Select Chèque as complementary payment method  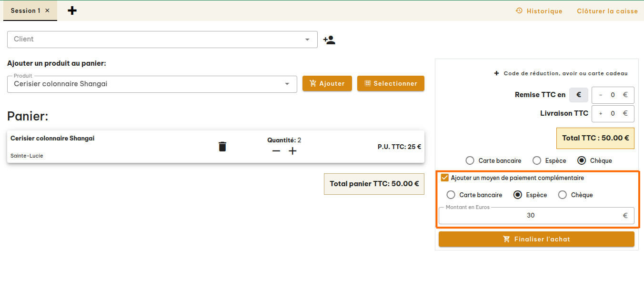tap(563, 195)
